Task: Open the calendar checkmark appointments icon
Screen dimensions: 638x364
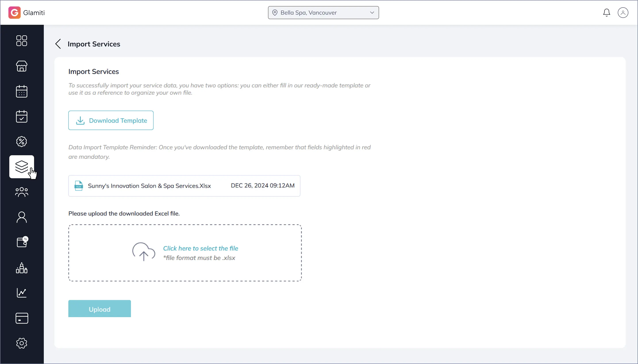Action: (x=21, y=117)
